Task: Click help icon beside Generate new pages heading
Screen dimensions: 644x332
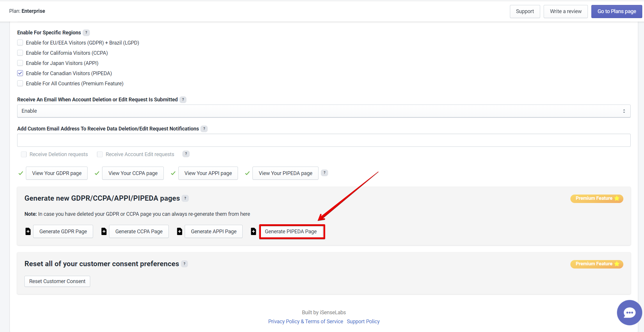Action: pos(185,198)
